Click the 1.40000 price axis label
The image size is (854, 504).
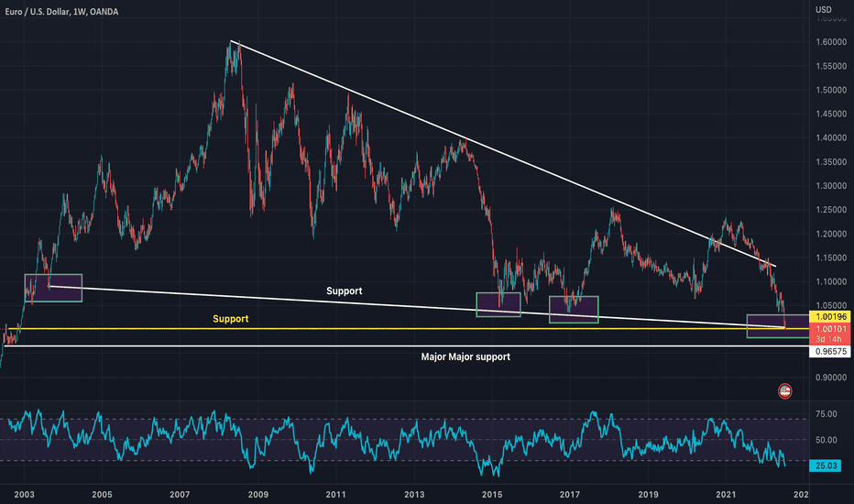pyautogui.click(x=831, y=137)
